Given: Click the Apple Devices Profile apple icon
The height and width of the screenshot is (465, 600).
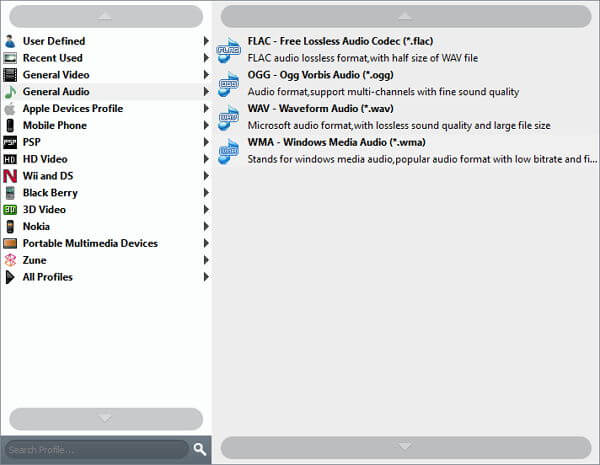Looking at the screenshot, I should pos(10,109).
